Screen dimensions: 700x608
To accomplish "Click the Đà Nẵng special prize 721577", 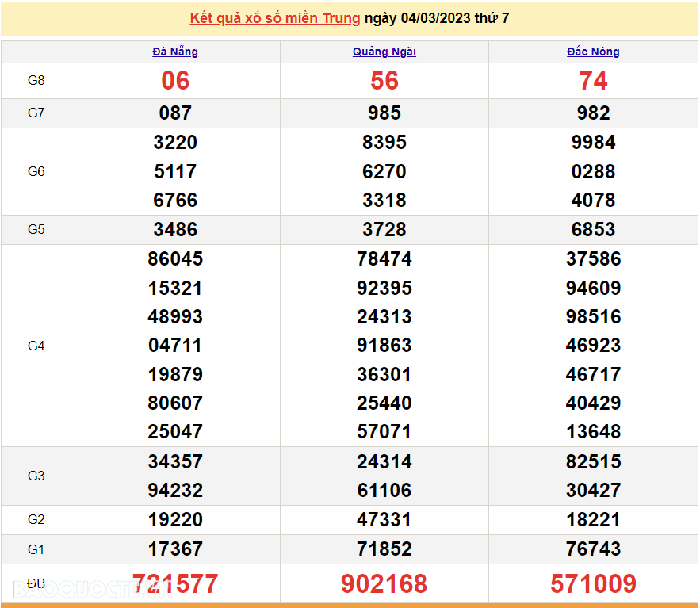I will point(175,583).
